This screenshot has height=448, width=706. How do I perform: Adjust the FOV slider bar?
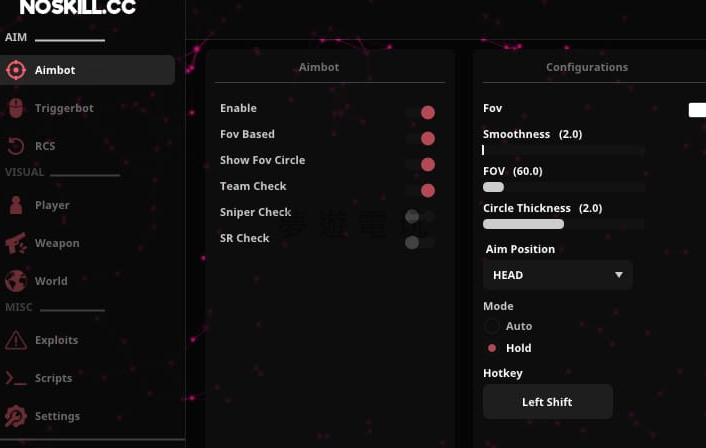[563, 187]
